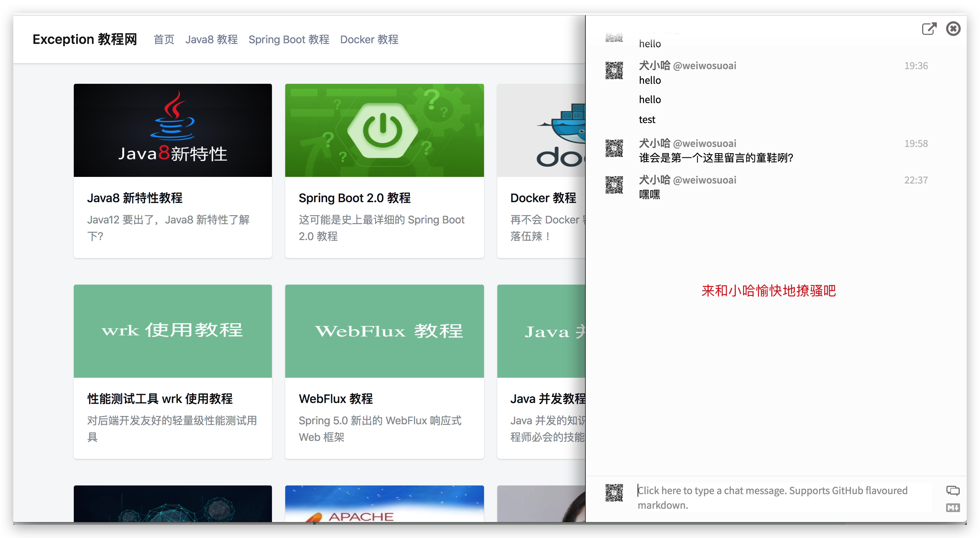The height and width of the screenshot is (538, 980).
Task: Open the dark network-graph card thumbnail
Action: [173, 503]
